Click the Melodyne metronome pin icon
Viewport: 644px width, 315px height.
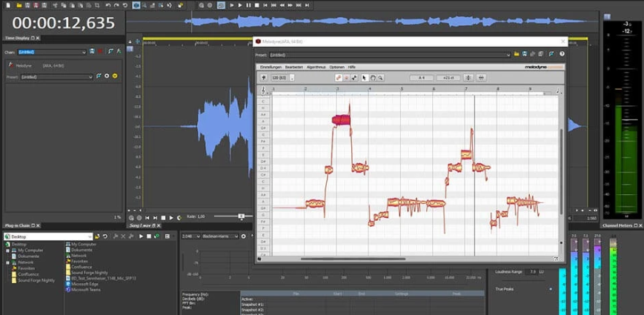tap(263, 78)
